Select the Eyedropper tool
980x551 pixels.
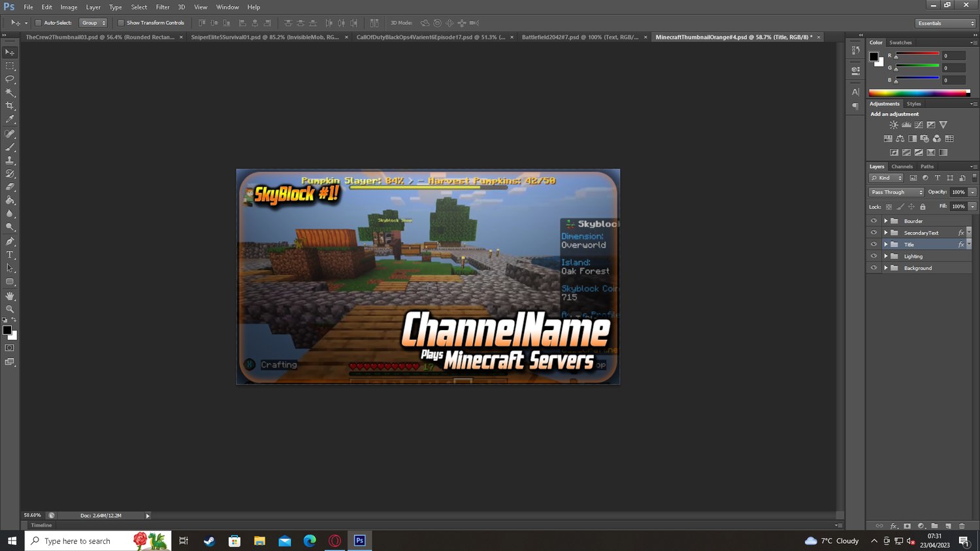pyautogui.click(x=10, y=120)
